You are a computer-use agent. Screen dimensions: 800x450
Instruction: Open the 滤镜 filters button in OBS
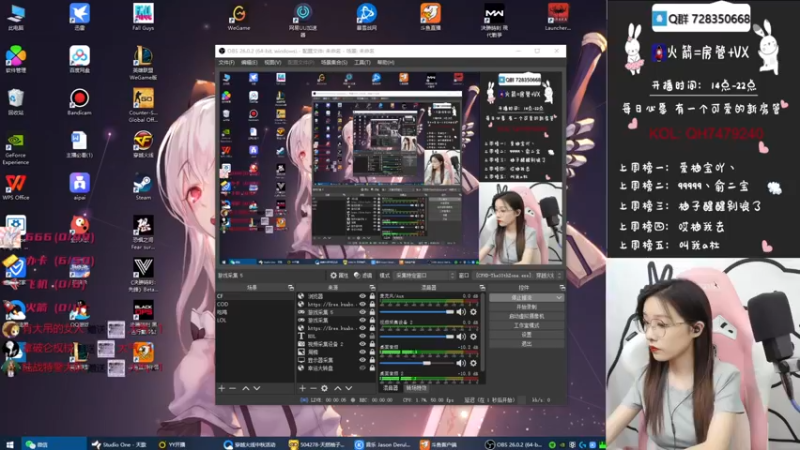[x=363, y=276]
